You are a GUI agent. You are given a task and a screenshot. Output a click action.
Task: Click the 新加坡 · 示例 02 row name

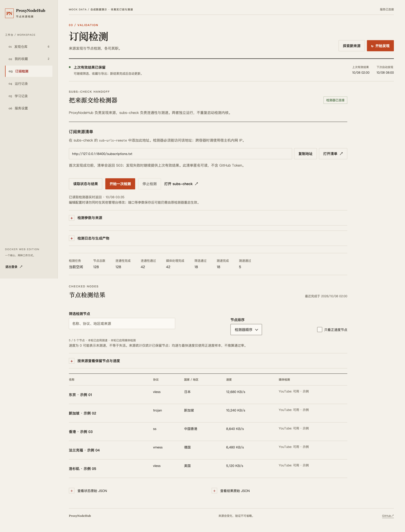(x=83, y=413)
